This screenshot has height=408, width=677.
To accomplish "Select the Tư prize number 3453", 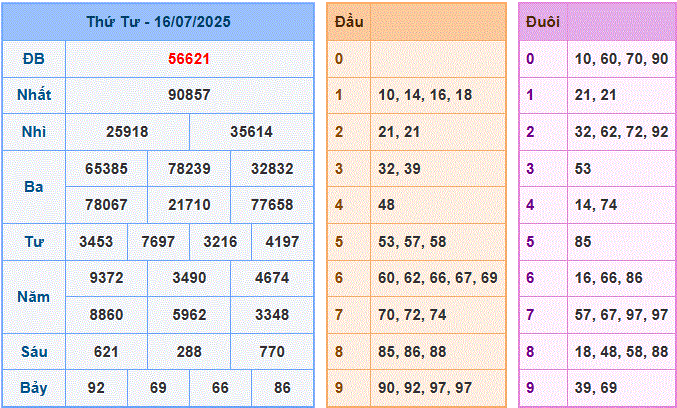I will tap(96, 242).
